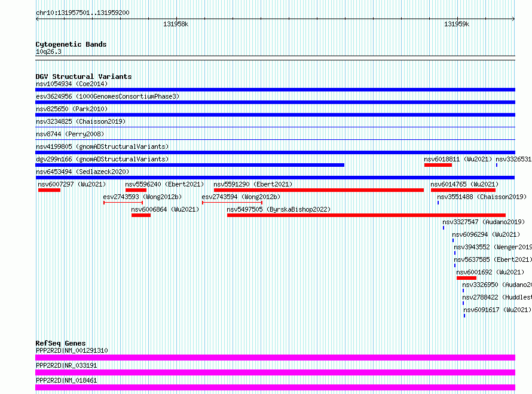Select the nsv5596240 (Ebert2021) label
Image resolution: width=532 pixels, height=394 pixels.
click(x=164, y=184)
